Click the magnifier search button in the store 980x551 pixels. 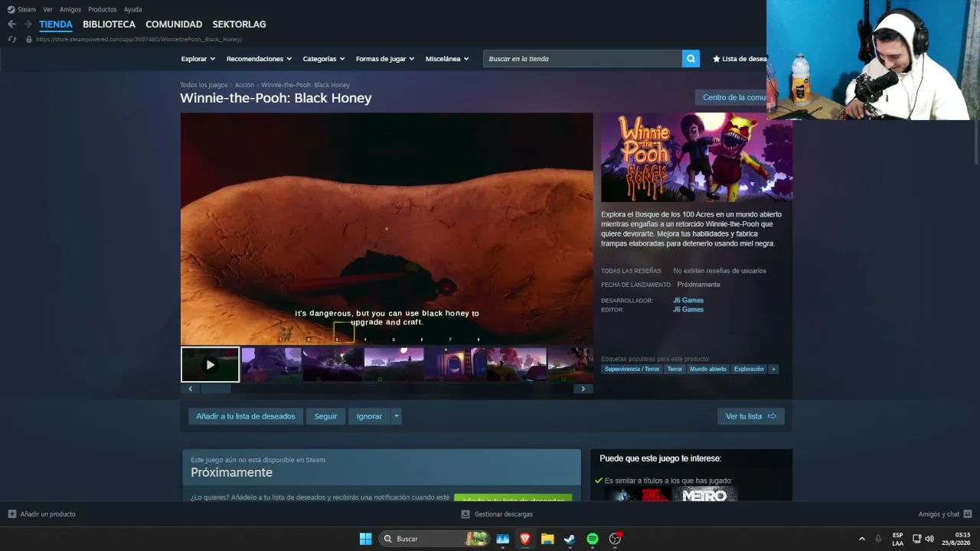point(691,59)
